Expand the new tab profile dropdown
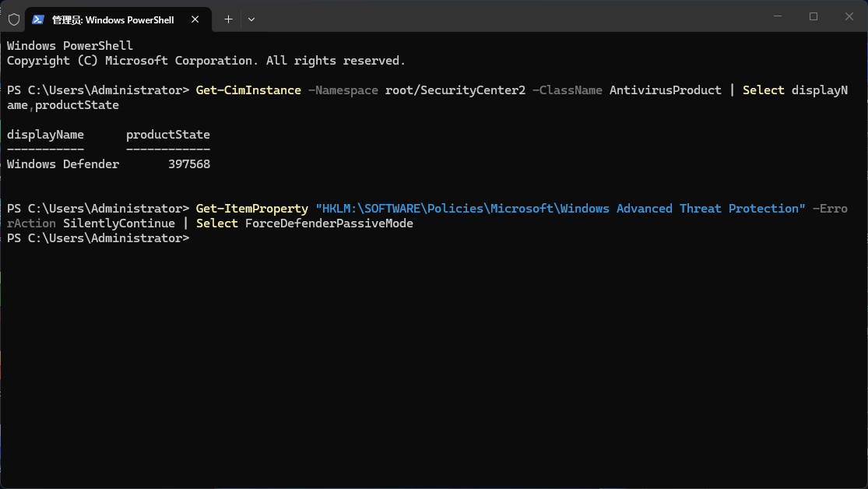This screenshot has height=489, width=868. tap(251, 19)
